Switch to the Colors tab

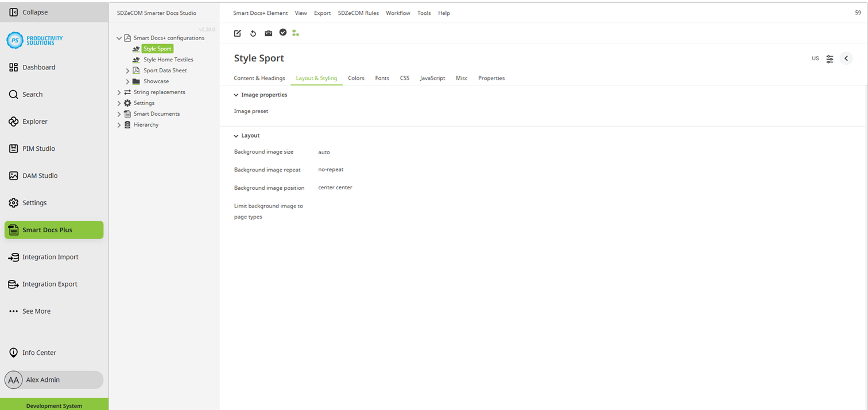pos(356,78)
